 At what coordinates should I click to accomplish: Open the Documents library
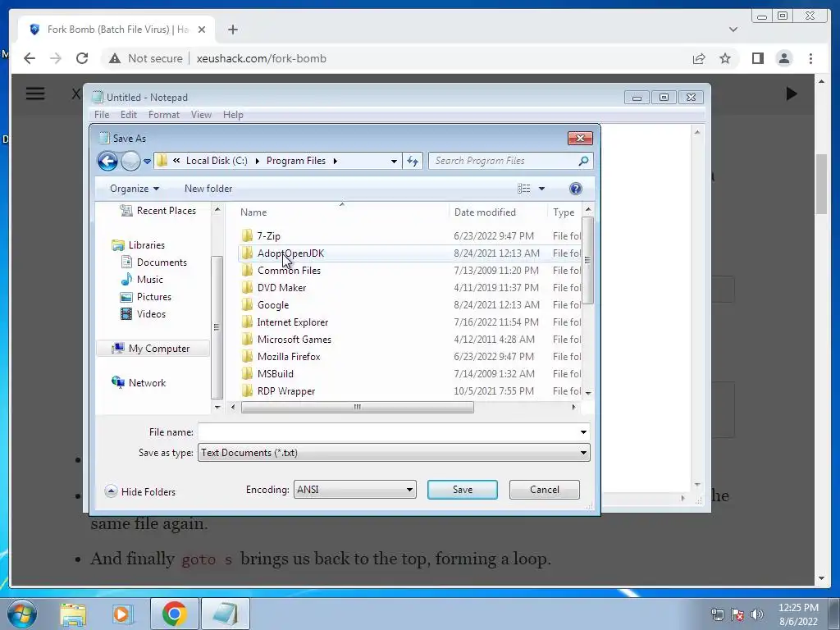click(x=162, y=262)
